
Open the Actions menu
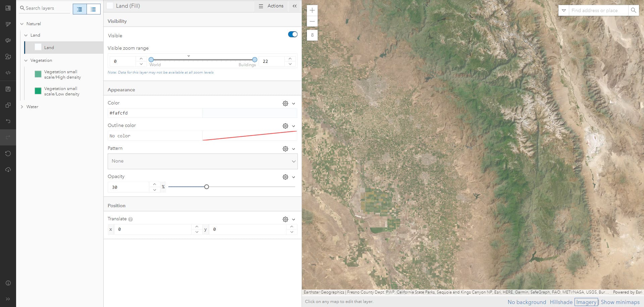tap(271, 6)
